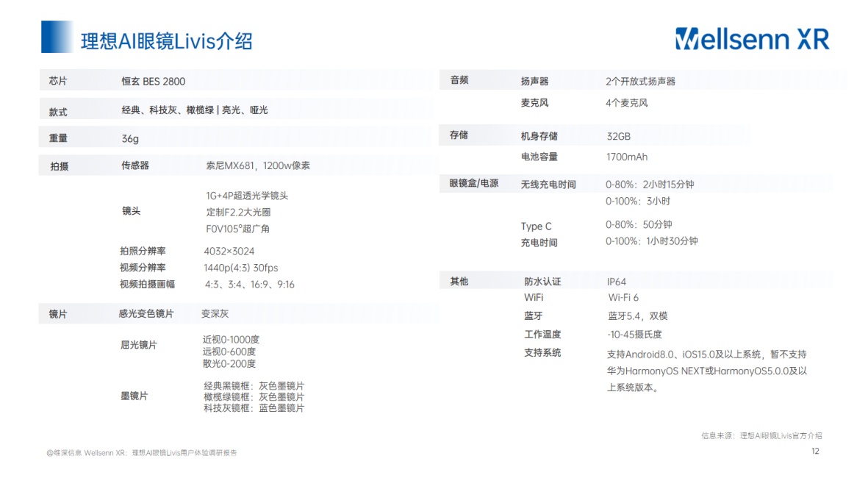
Task: Select aspect ratios 4:3、3:4、16:9、9:16
Action: (250, 285)
